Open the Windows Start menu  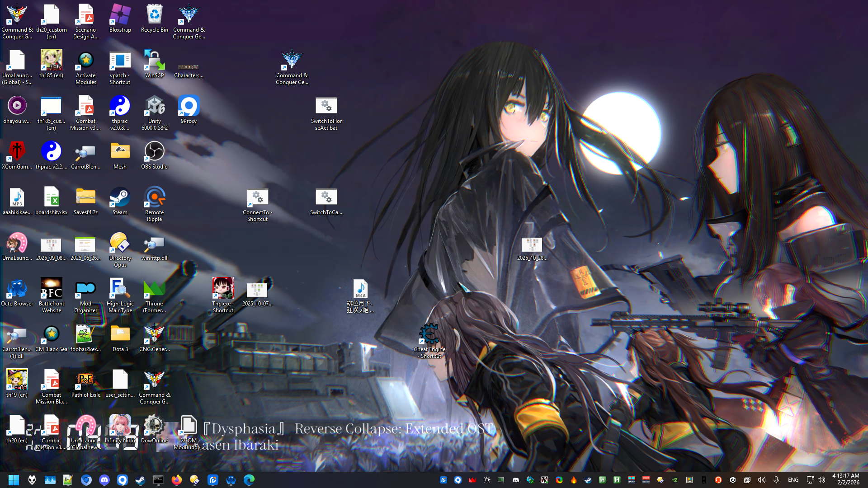click(14, 480)
